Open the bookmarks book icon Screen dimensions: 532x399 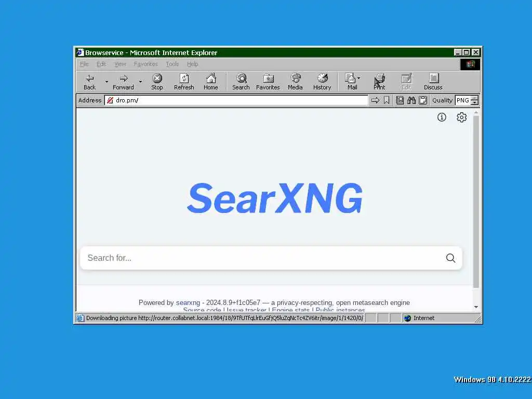pyautogui.click(x=400, y=100)
